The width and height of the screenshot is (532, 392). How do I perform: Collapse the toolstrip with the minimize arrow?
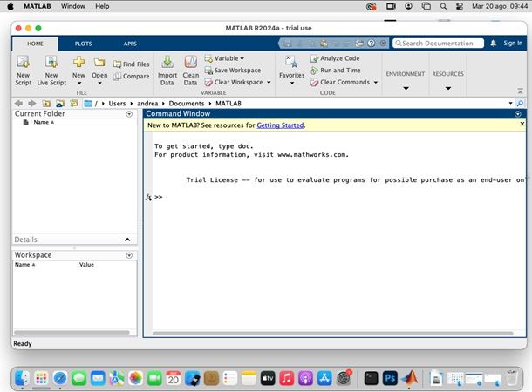(x=520, y=91)
